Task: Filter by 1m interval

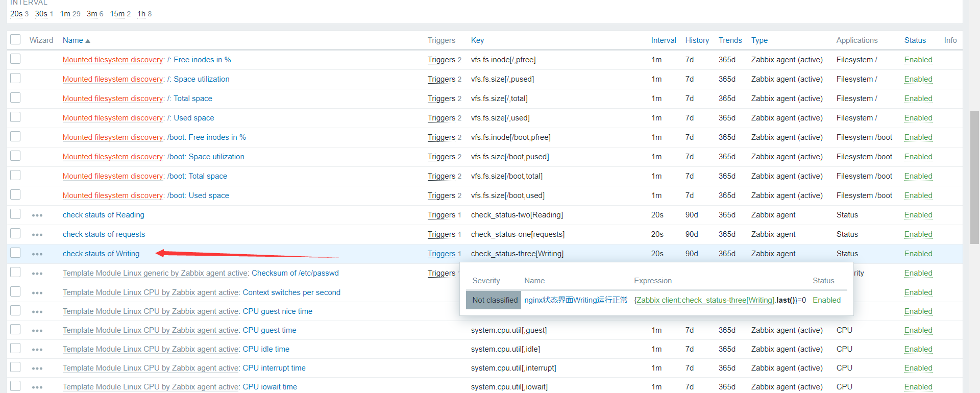Action: tap(65, 14)
